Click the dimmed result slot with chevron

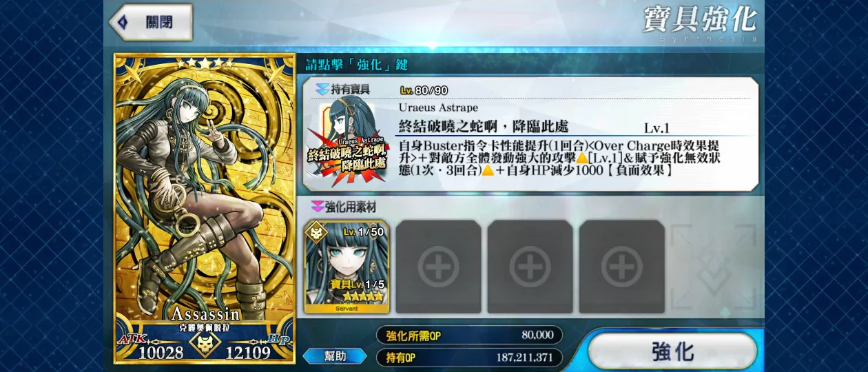click(x=714, y=267)
